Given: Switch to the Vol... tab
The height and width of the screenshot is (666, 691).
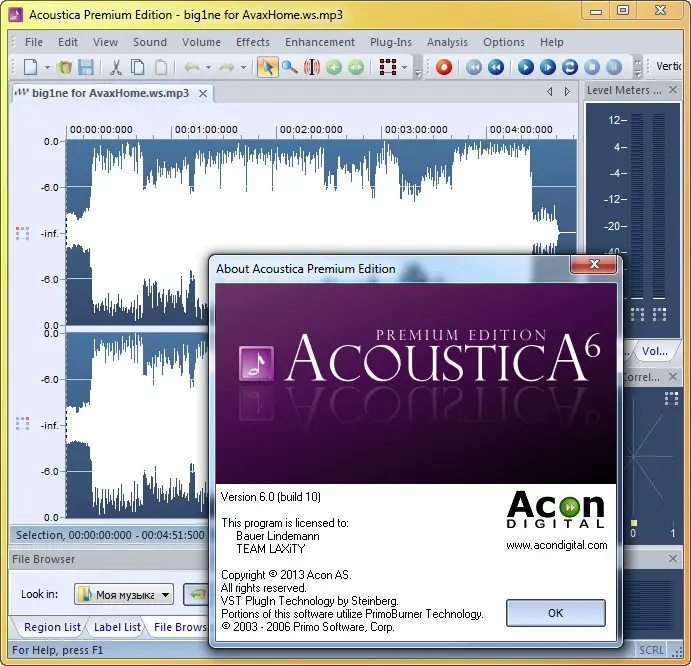Looking at the screenshot, I should 654,351.
